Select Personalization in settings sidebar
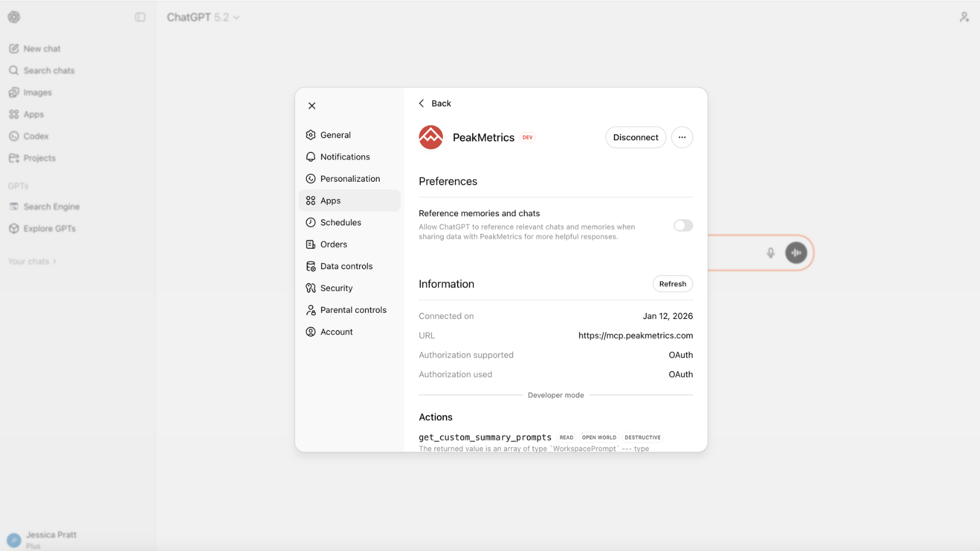 pos(350,179)
